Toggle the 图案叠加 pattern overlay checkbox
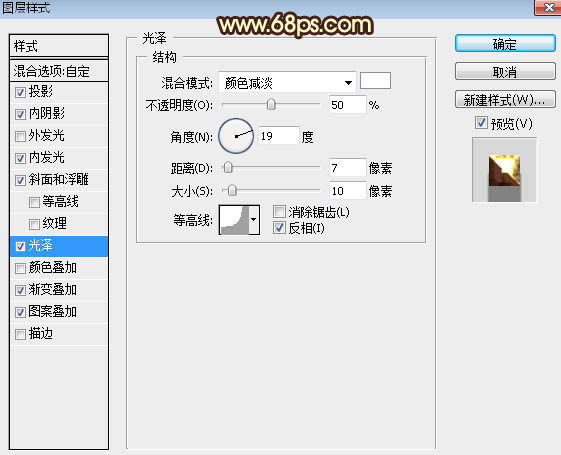 [x=20, y=313]
